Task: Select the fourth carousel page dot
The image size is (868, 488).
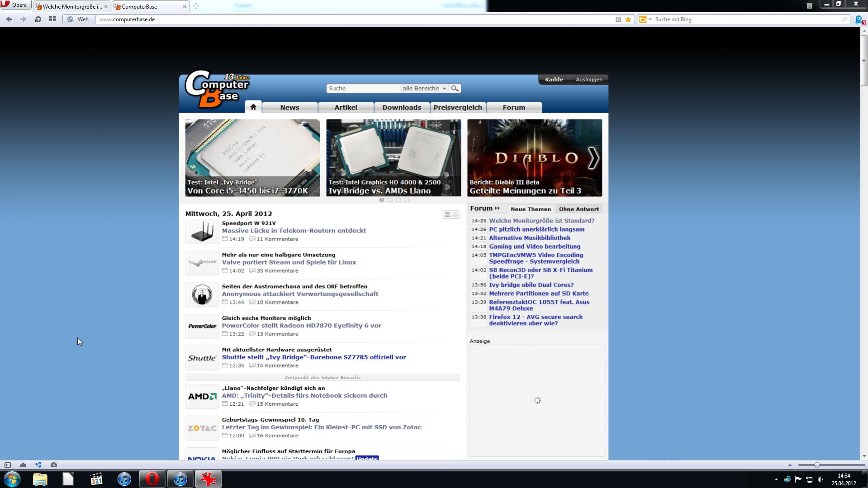Action: [x=406, y=200]
